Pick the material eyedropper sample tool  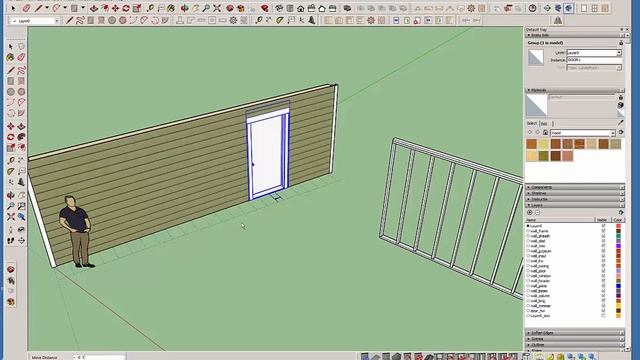pos(621,122)
